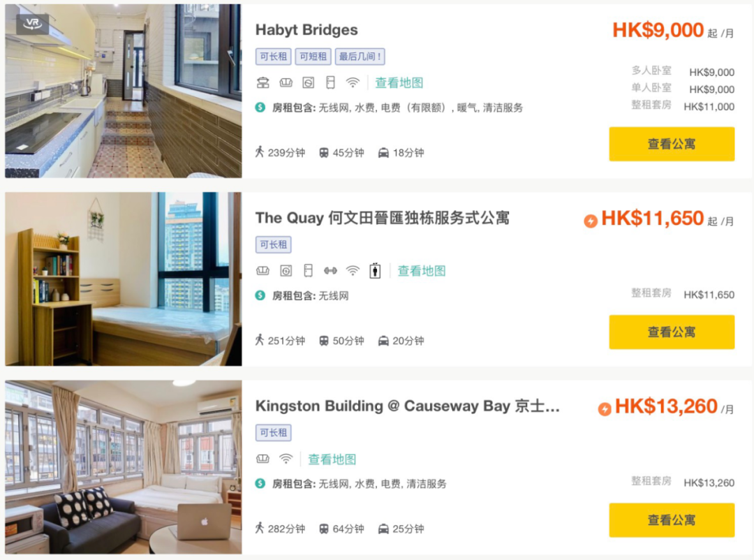Click the gym dumbbell icon in The Quay listing

[x=330, y=271]
